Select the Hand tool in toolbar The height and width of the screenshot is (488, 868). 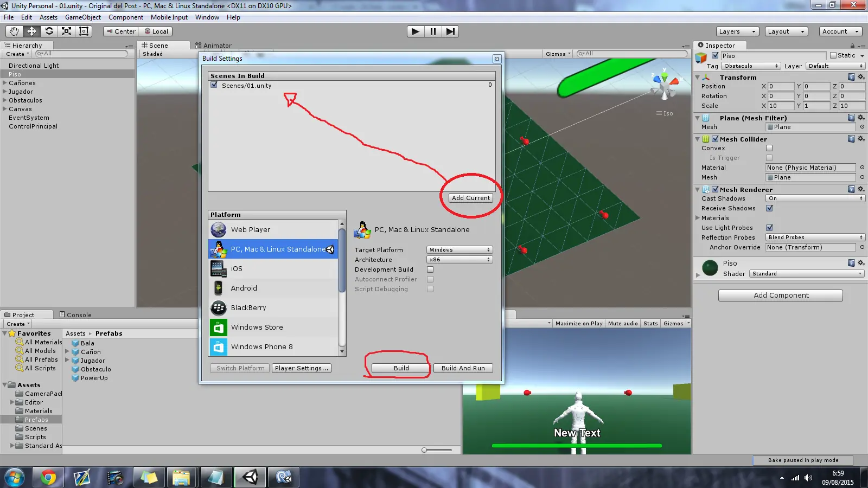click(14, 31)
